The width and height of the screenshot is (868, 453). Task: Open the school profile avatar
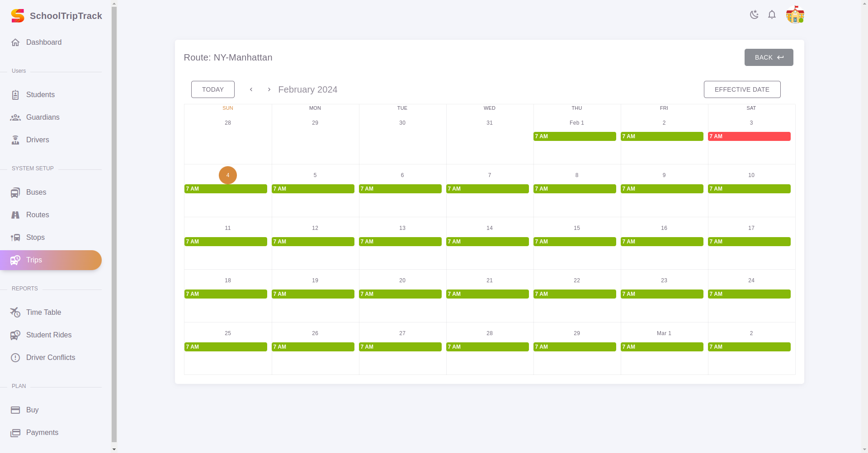(x=795, y=14)
